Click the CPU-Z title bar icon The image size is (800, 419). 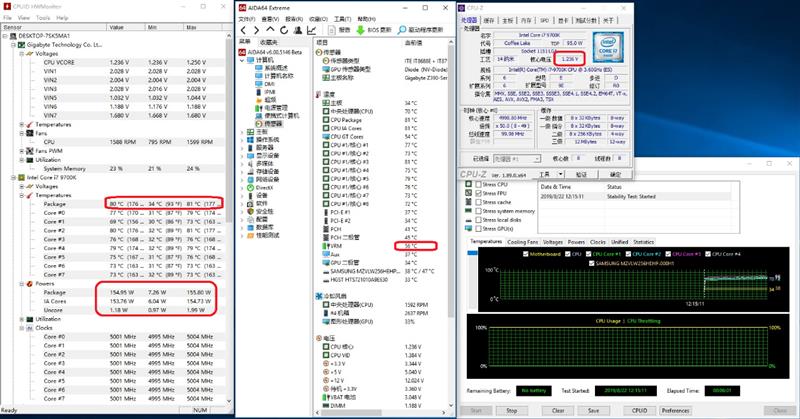pyautogui.click(x=461, y=8)
